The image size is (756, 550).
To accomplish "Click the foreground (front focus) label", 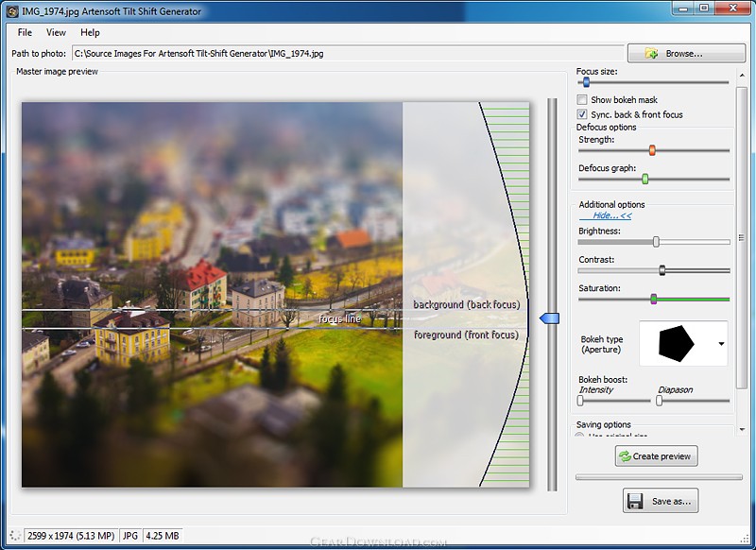I will coord(466,335).
